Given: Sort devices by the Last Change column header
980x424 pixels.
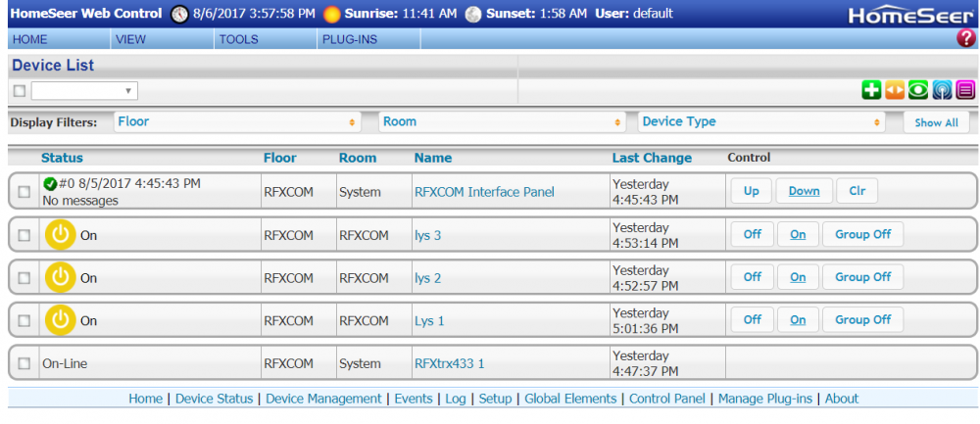Looking at the screenshot, I should click(x=652, y=158).
